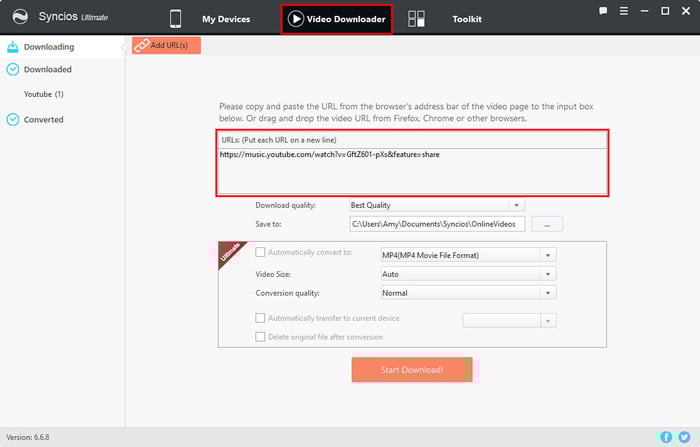
Task: Click the Version: 6.6.8 status text
Action: coord(28,437)
